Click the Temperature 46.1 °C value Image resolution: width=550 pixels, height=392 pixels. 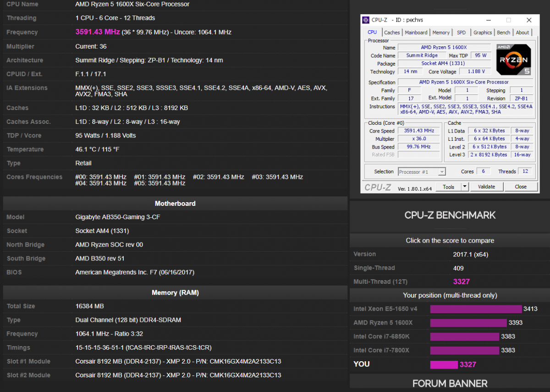tap(98, 149)
